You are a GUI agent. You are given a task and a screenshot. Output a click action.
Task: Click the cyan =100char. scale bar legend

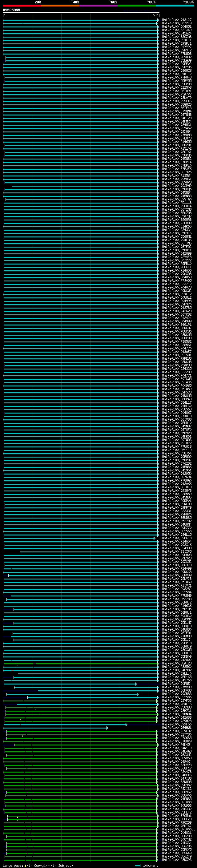coord(137,865)
